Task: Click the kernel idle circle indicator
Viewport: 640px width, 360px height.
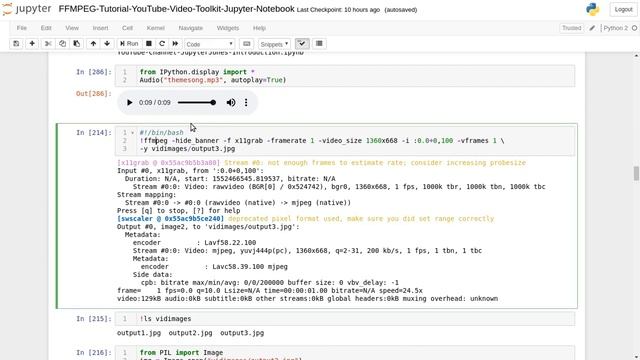Action: coord(635,28)
